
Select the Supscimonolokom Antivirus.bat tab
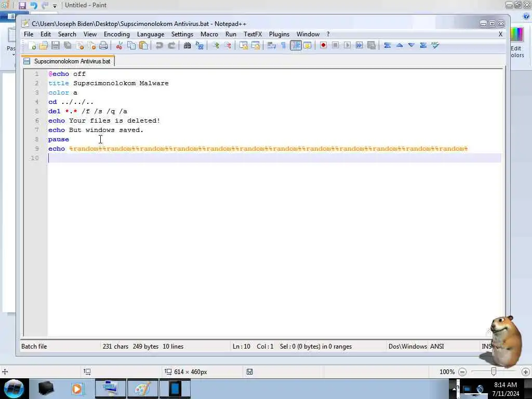point(68,61)
